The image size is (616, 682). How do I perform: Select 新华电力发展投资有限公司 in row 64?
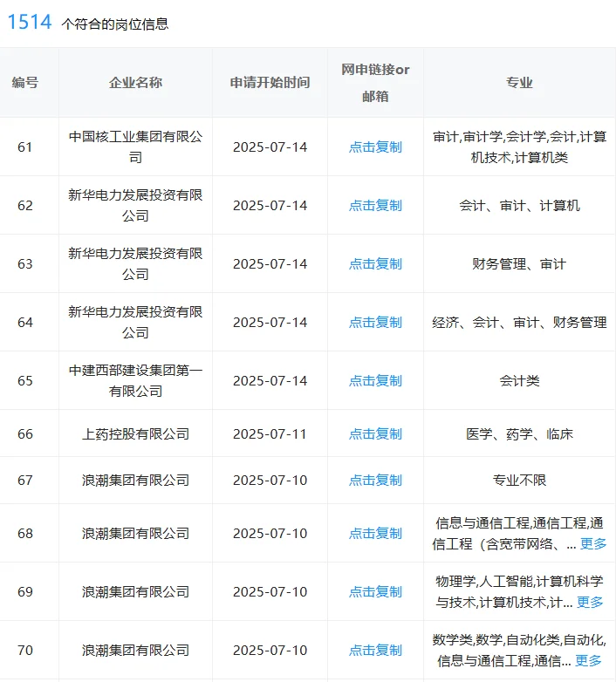pyautogui.click(x=135, y=323)
